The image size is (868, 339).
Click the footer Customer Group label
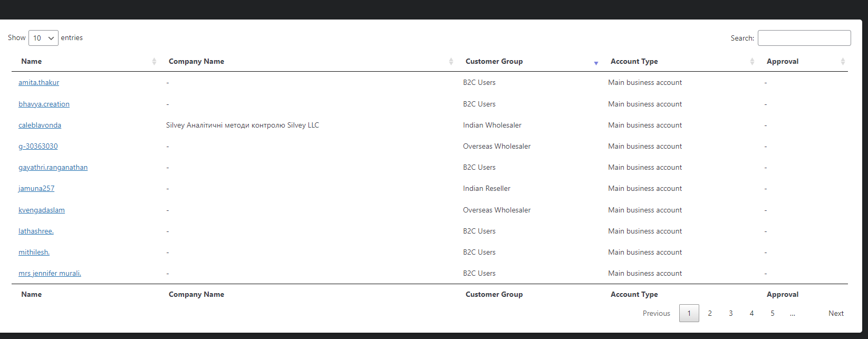(494, 295)
